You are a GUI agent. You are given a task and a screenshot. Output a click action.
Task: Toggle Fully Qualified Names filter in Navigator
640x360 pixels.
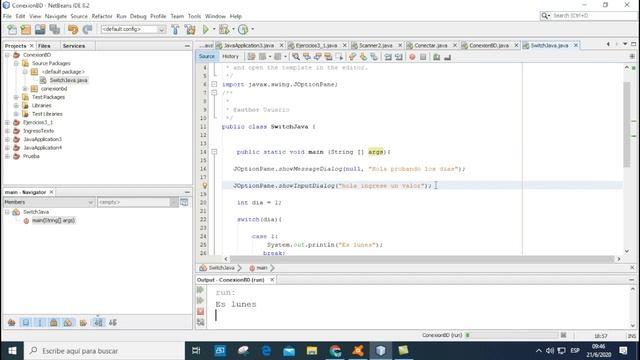[x=83, y=323]
